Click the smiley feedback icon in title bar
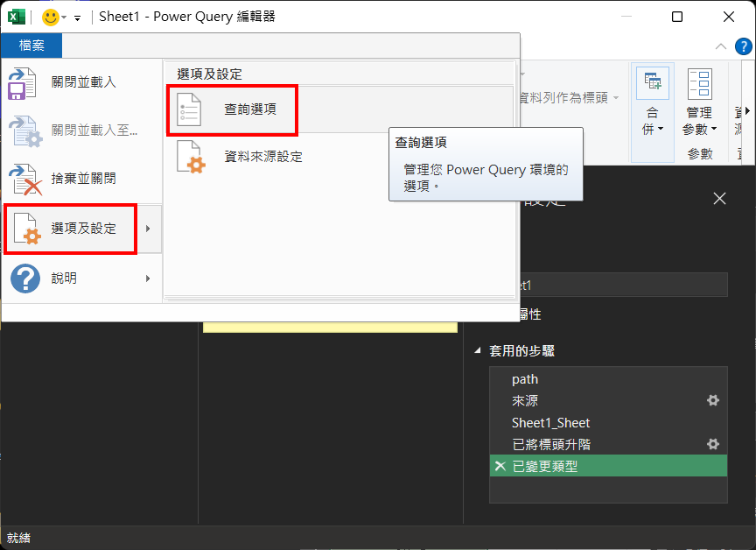The width and height of the screenshot is (756, 550). coord(50,17)
